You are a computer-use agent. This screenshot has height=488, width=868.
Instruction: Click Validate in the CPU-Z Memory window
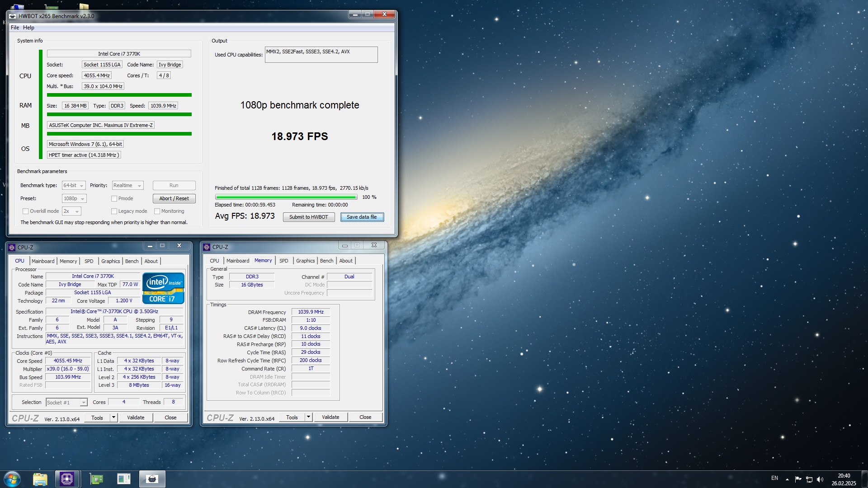pos(330,417)
